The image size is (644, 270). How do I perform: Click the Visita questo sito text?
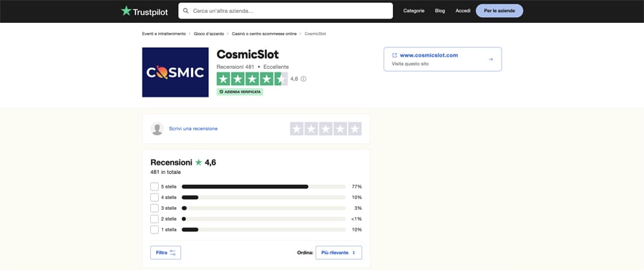click(410, 64)
